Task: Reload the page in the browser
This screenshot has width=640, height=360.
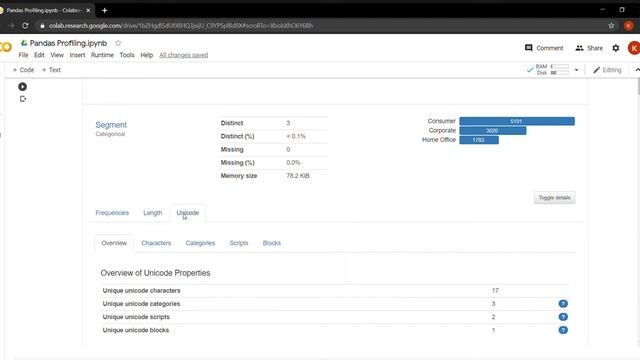Action: 25,25
